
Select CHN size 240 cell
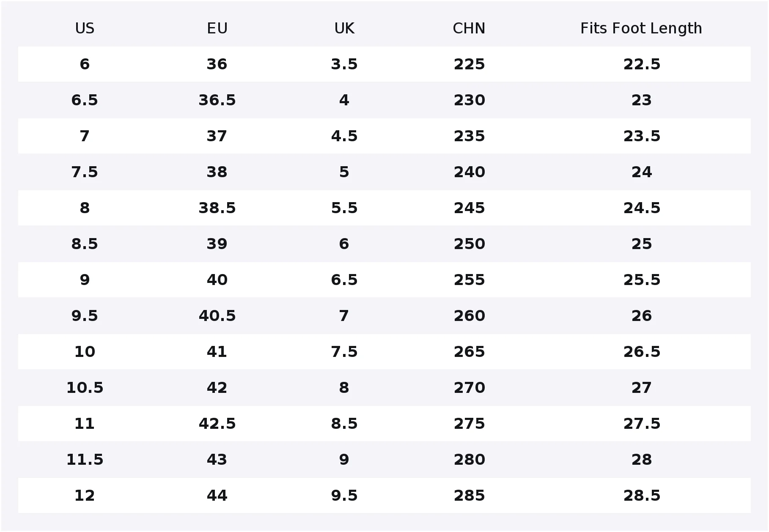tap(469, 172)
